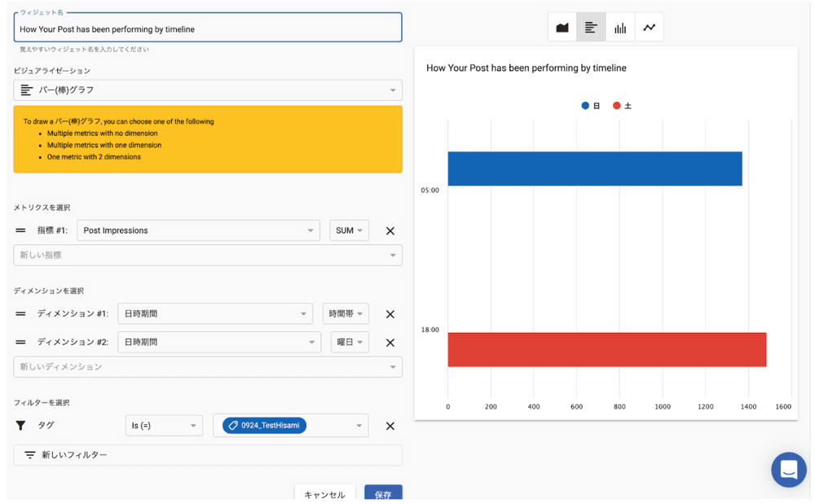Select the line chart icon
Viewport: 815px width, 504px height.
[x=649, y=28]
